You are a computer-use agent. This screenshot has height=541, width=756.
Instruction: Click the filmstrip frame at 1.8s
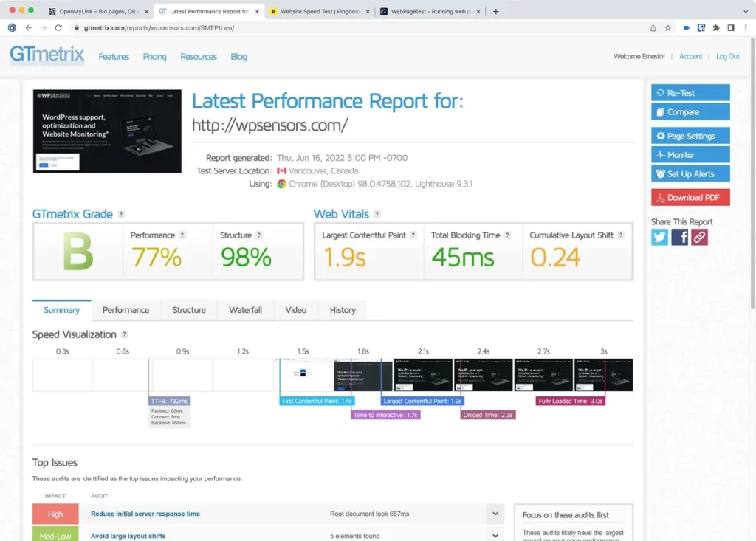(363, 375)
